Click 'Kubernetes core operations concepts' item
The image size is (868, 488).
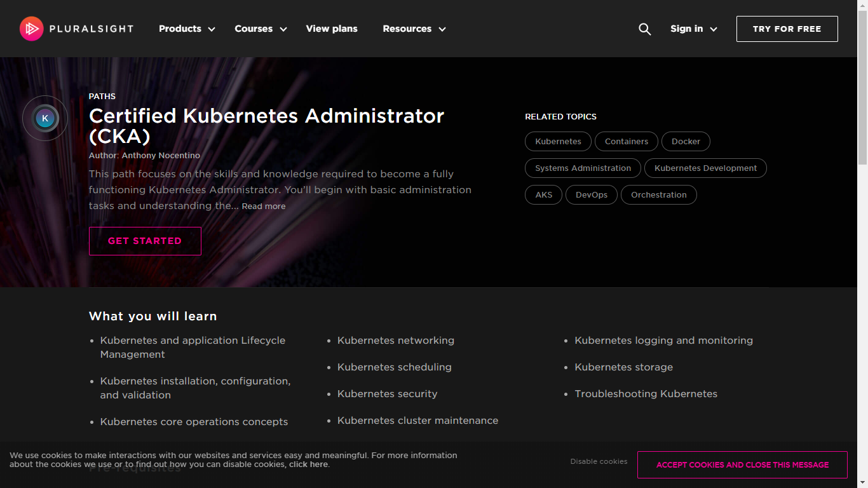pyautogui.click(x=194, y=422)
